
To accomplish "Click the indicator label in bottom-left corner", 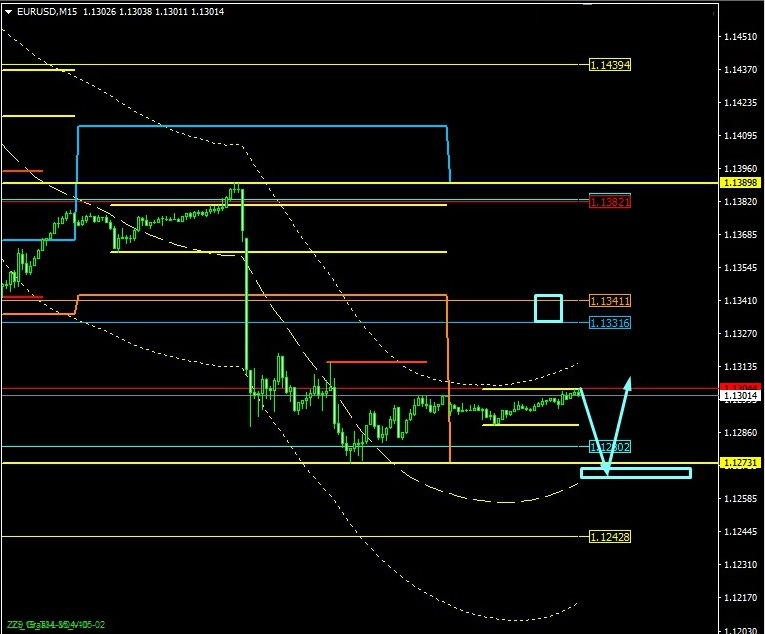I will point(56,625).
